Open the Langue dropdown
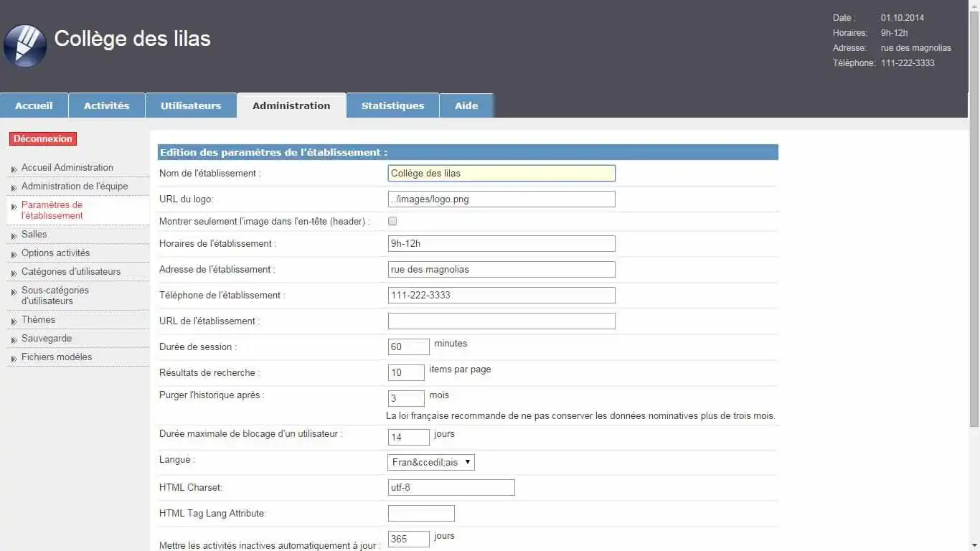This screenshot has width=980, height=551. 431,462
